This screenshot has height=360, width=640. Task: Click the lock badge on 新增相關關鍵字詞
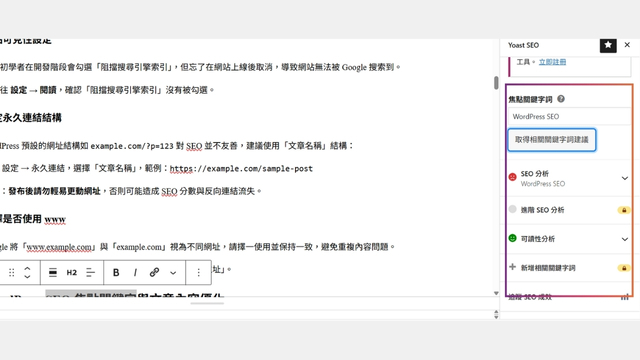pos(624,268)
